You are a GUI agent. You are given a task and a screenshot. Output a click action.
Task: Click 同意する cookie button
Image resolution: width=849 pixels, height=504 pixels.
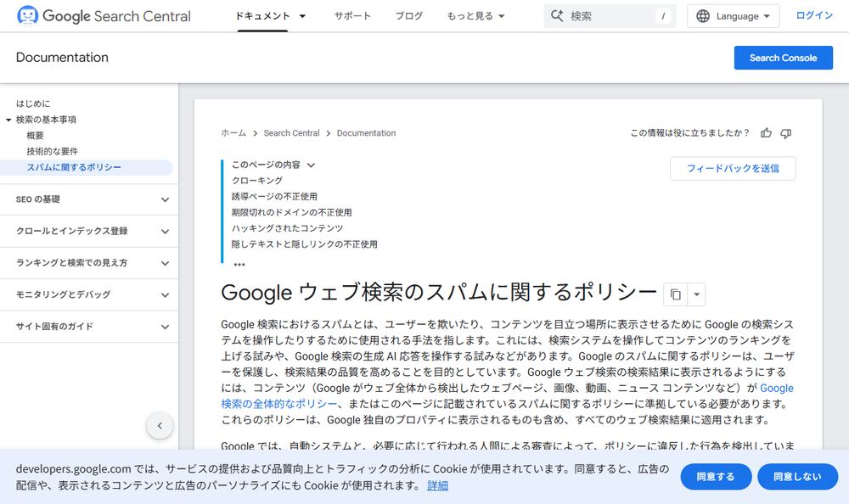(716, 476)
